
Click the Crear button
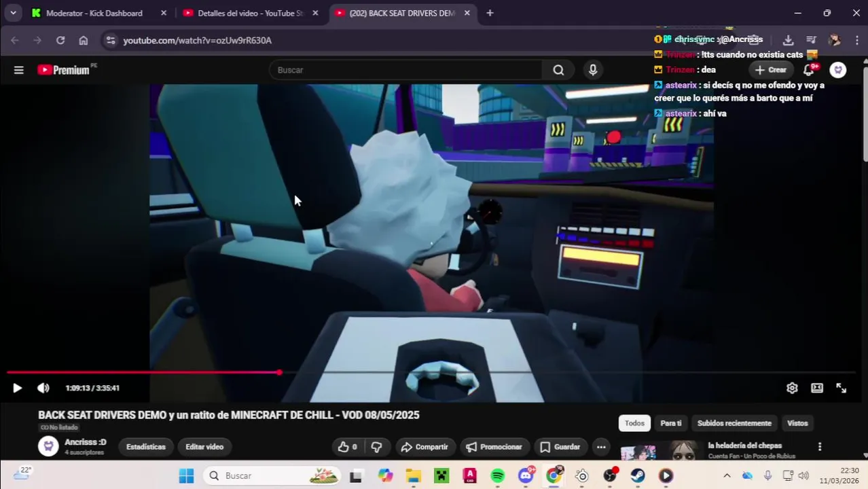click(771, 70)
